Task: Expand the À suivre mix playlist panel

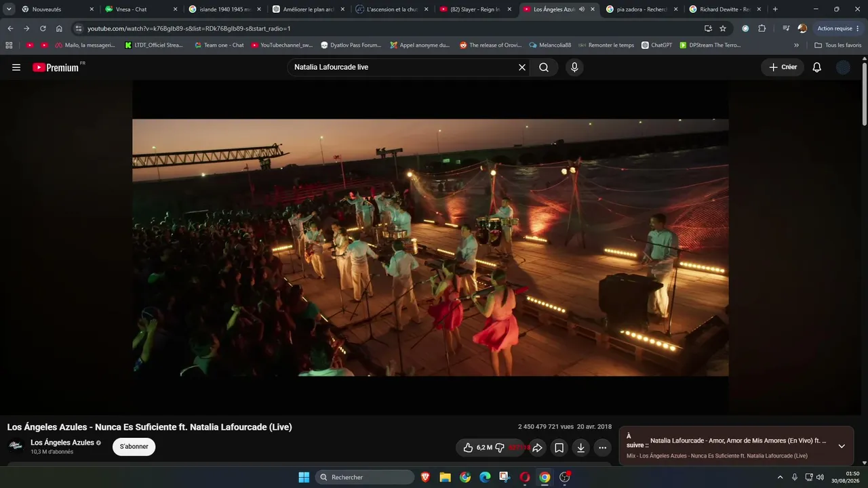Action: point(842,446)
